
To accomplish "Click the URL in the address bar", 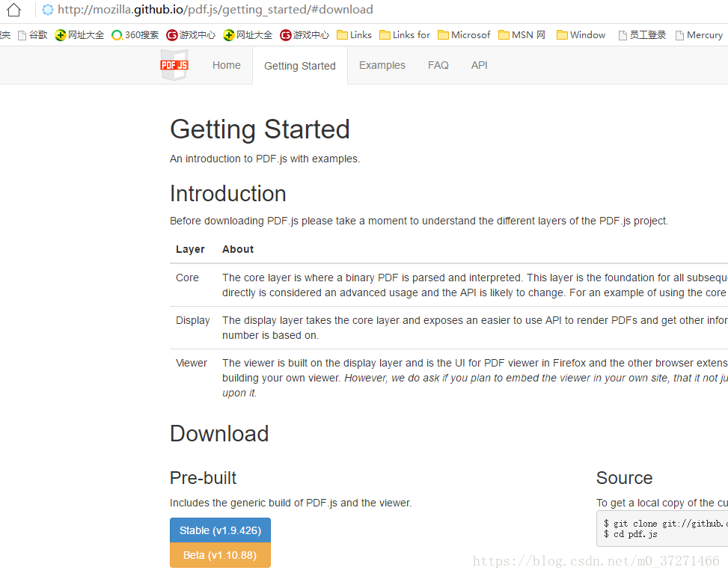I will 215,10.
